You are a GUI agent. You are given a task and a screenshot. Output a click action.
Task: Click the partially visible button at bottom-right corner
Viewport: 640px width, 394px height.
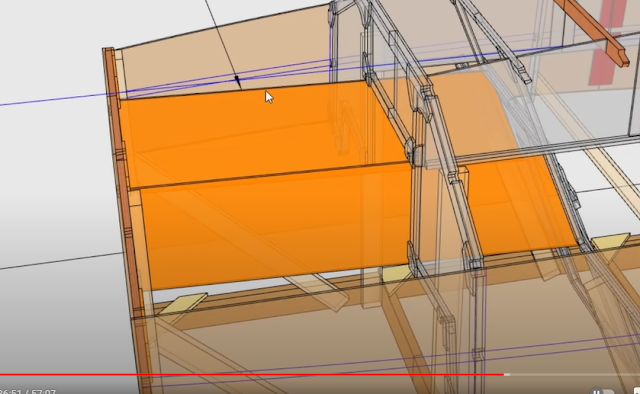636,391
